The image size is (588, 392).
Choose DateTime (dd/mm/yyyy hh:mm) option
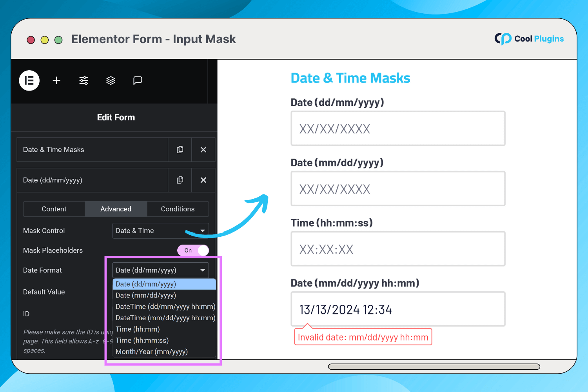point(164,307)
